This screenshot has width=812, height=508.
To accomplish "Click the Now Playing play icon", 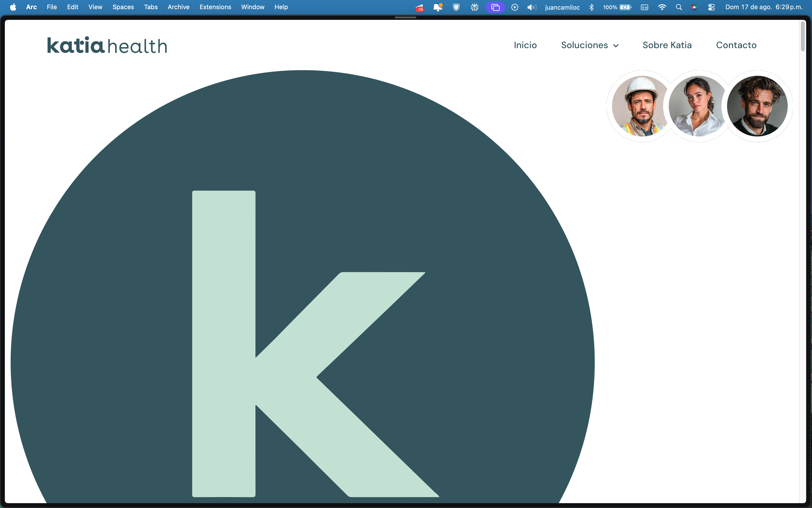I will coord(515,7).
